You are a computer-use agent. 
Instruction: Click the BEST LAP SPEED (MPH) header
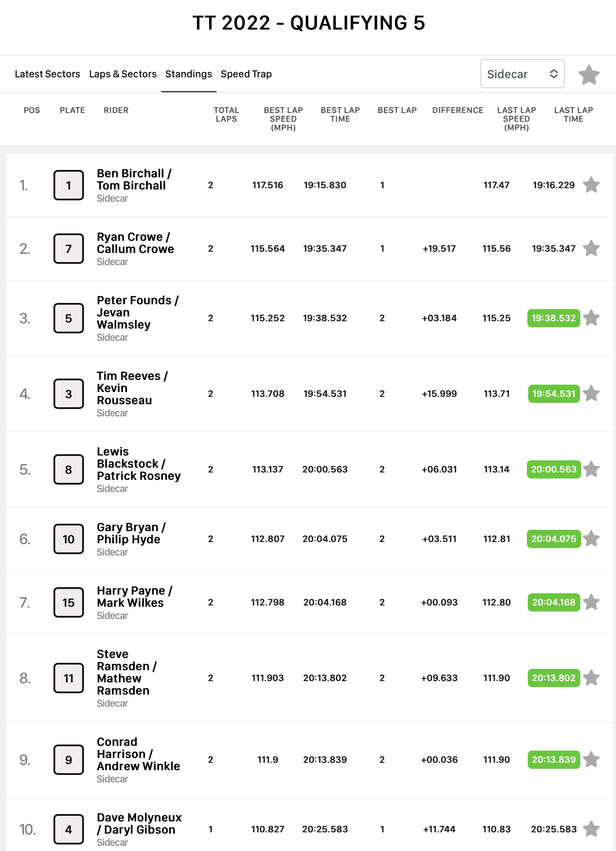tap(283, 119)
